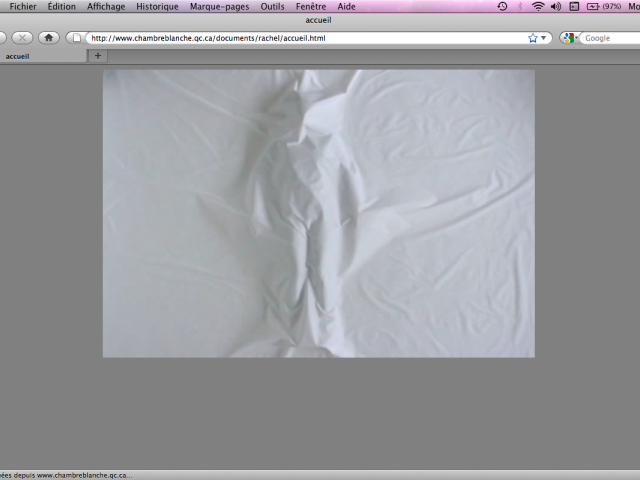This screenshot has height=480, width=640.
Task: Click the stop loading (X) button
Action: pos(21,38)
